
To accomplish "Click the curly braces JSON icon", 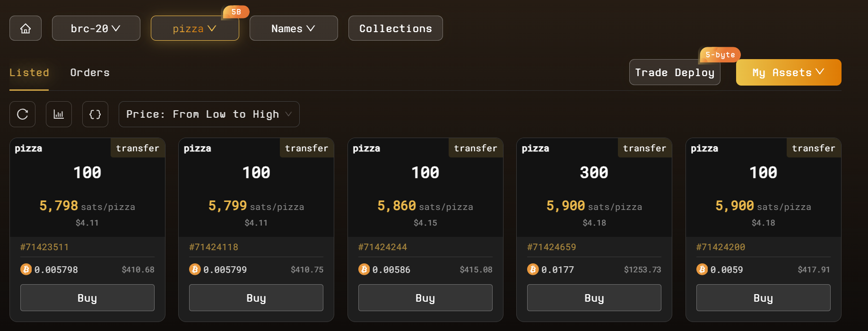I will click(x=95, y=114).
